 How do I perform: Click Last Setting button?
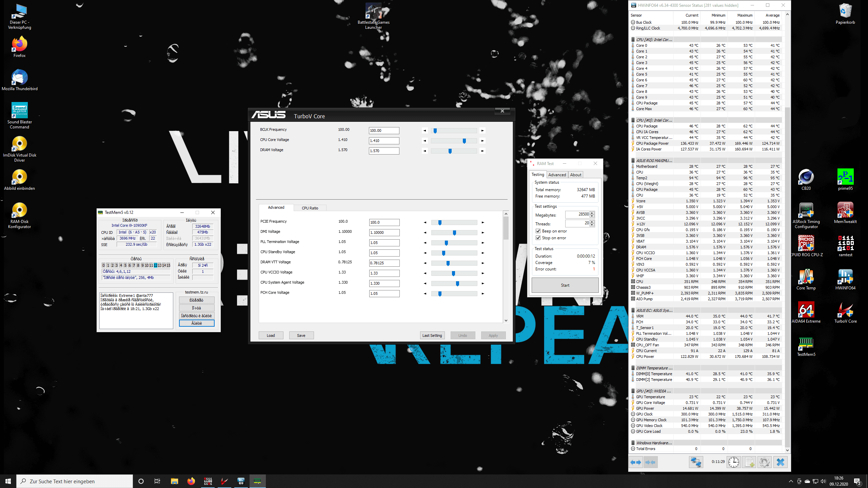pyautogui.click(x=432, y=335)
